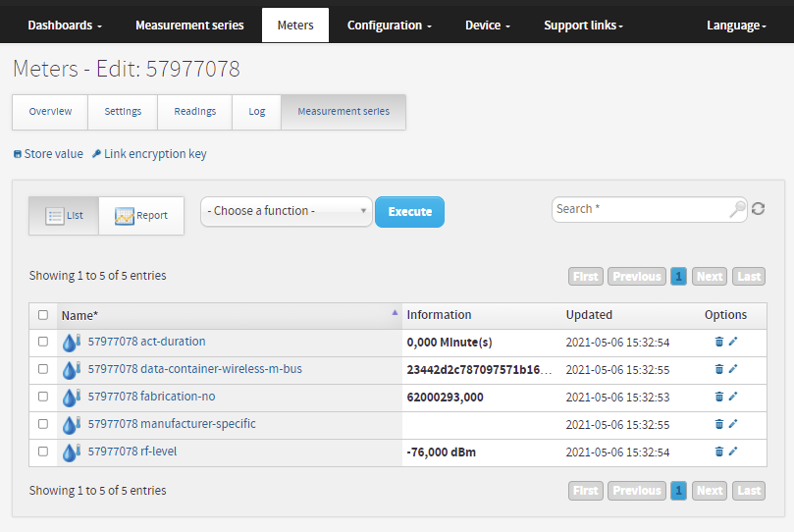
Task: Click the 62000293,000 information value
Action: [x=446, y=398]
